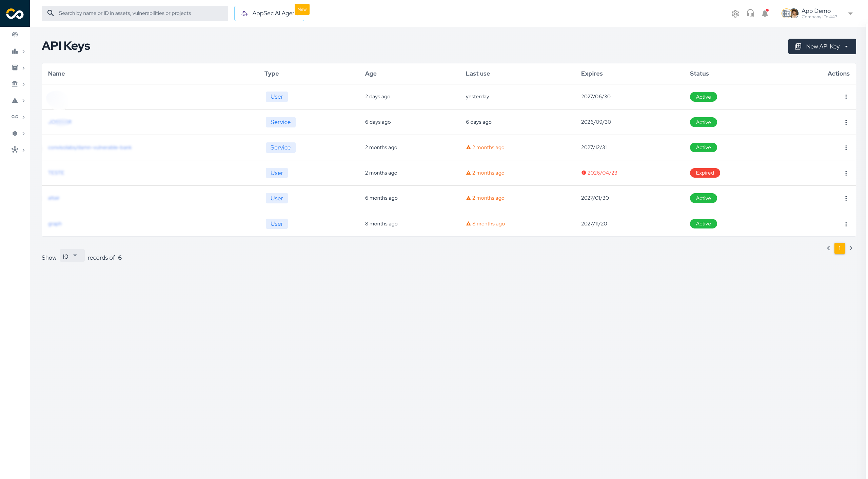Image resolution: width=868 pixels, height=479 pixels.
Task: Click red alert icon beside 2026/04/23
Action: click(584, 173)
